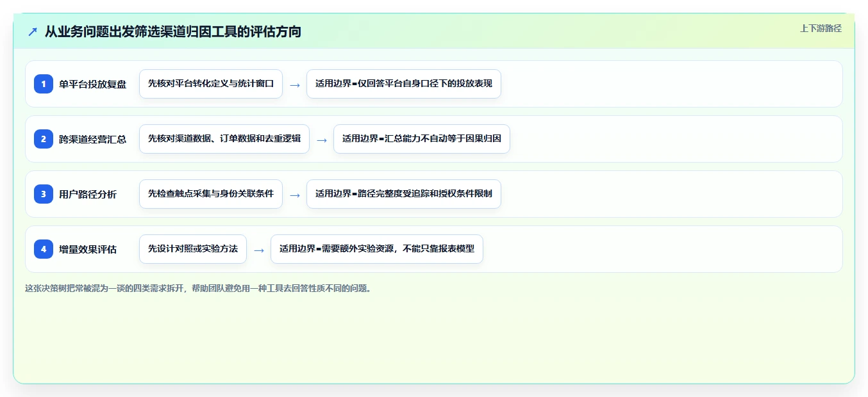Click the 先设计对照或实验方法 box
Image resolution: width=868 pixels, height=397 pixels.
coord(193,249)
